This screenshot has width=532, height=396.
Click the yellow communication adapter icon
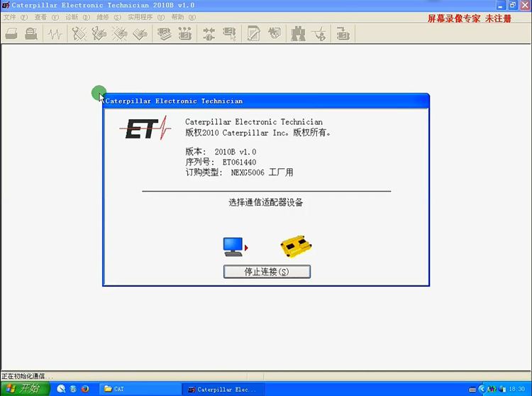pyautogui.click(x=296, y=246)
